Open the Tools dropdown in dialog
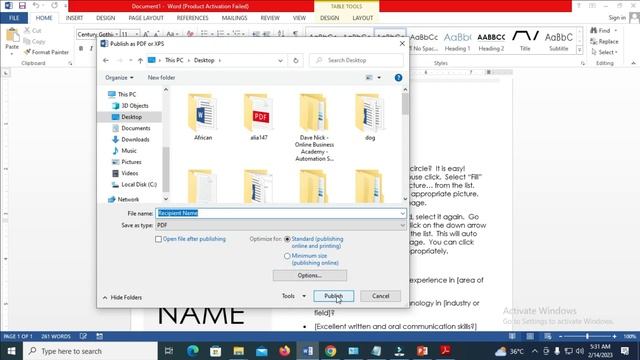The height and width of the screenshot is (360, 640). [294, 296]
